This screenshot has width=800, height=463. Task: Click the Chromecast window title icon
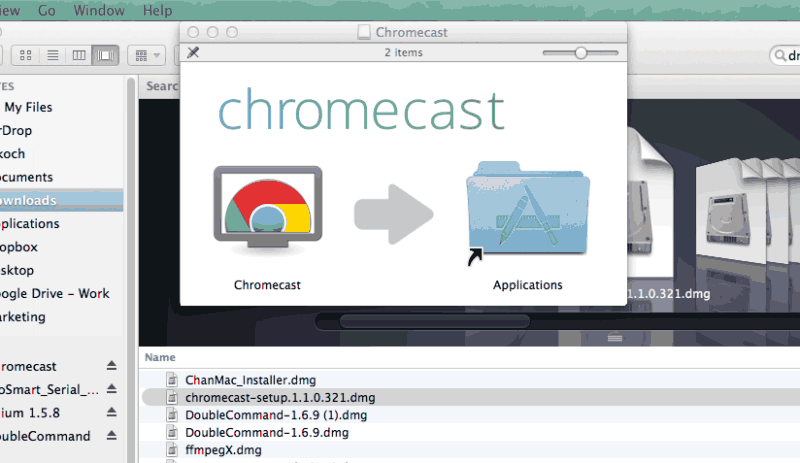pyautogui.click(x=364, y=32)
